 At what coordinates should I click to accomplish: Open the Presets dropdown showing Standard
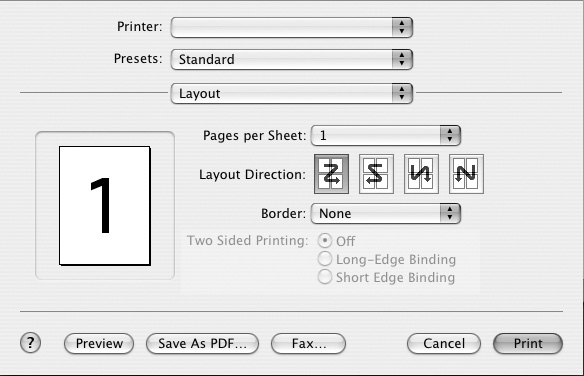(292, 60)
